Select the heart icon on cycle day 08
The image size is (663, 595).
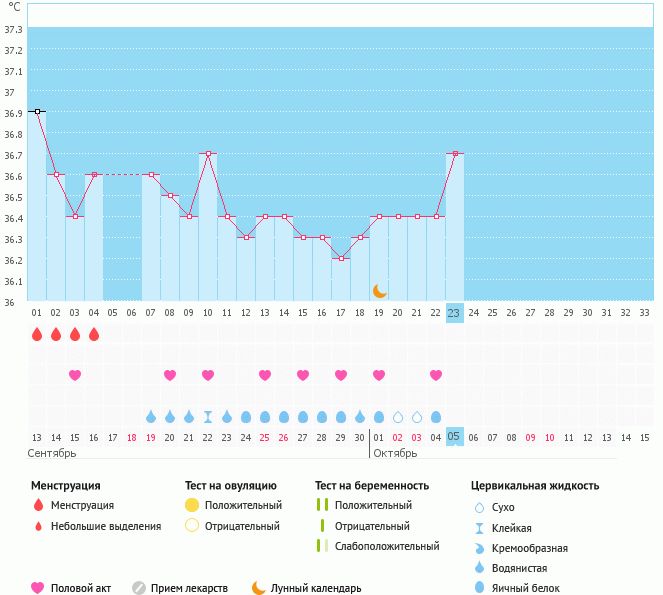pos(170,375)
